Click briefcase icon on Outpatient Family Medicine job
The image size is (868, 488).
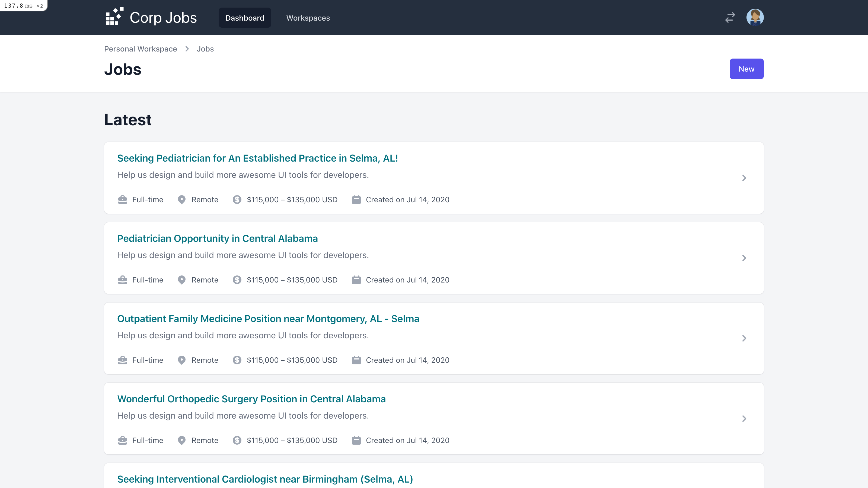123,360
